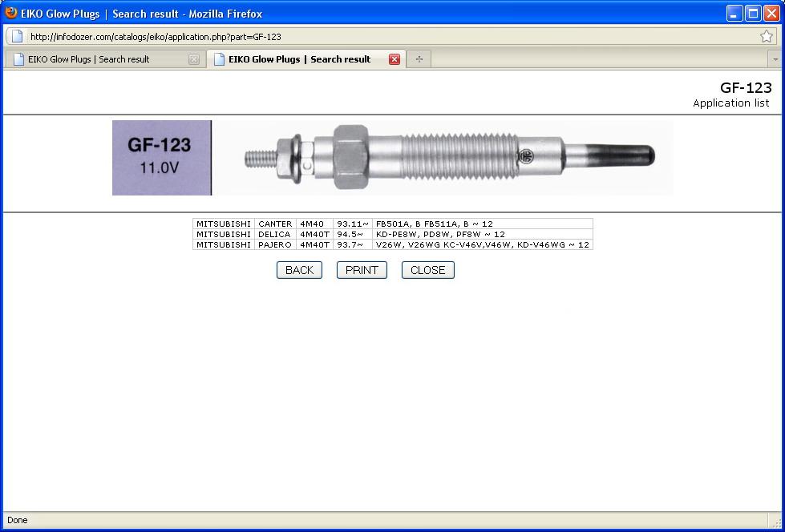The image size is (785, 532).
Task: Click the Done status bar text
Action: click(18, 520)
